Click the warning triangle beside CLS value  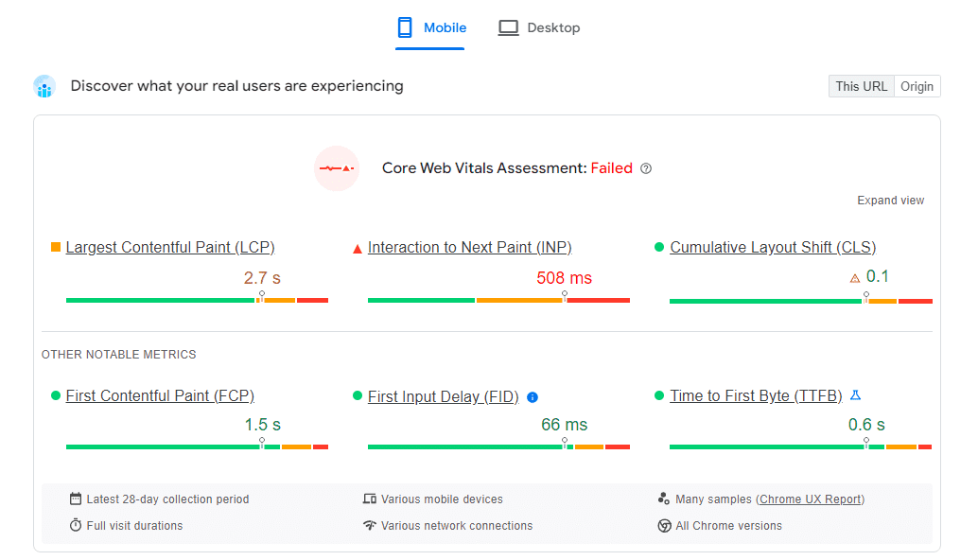855,278
